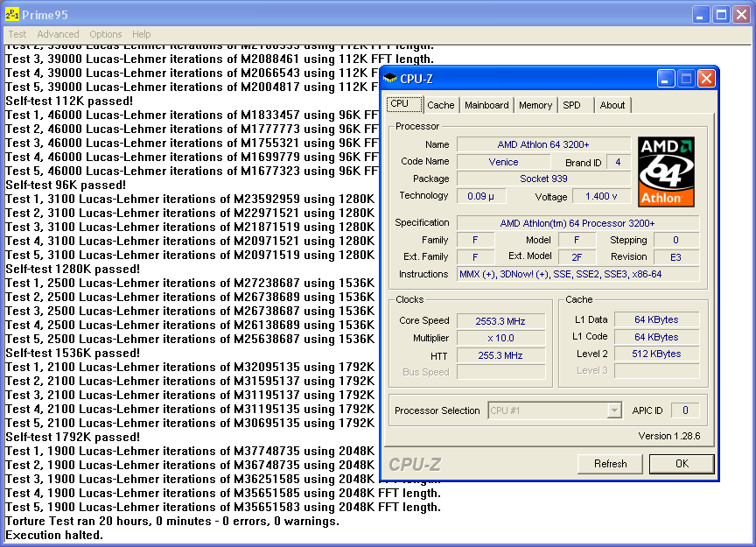Viewport: 756px width, 547px height.
Task: Switch to the Memory tab
Action: (x=535, y=104)
